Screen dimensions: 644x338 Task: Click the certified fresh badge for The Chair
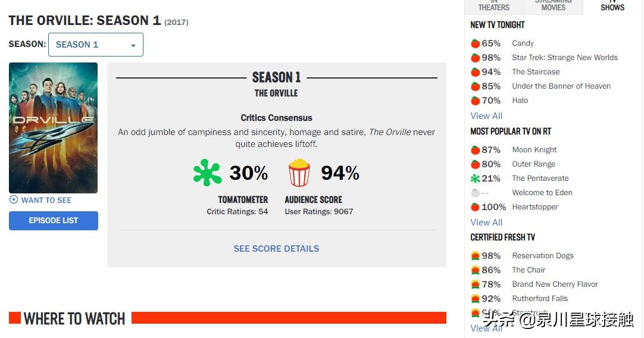coord(475,270)
